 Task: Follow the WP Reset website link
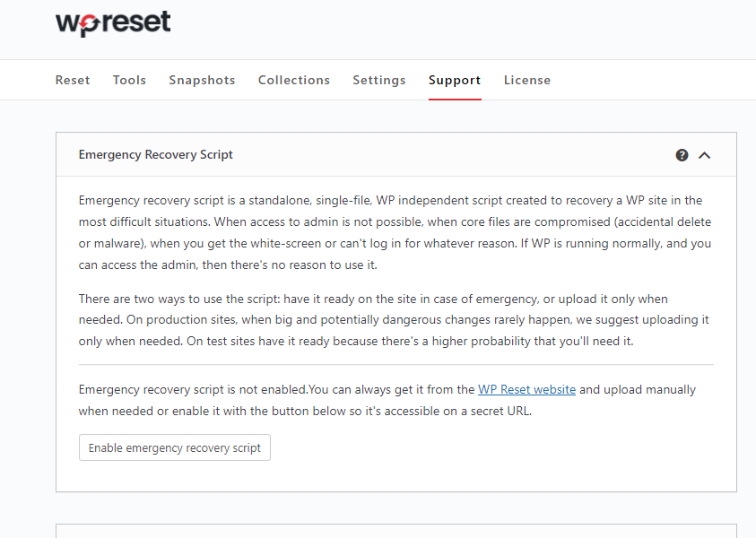click(x=526, y=389)
